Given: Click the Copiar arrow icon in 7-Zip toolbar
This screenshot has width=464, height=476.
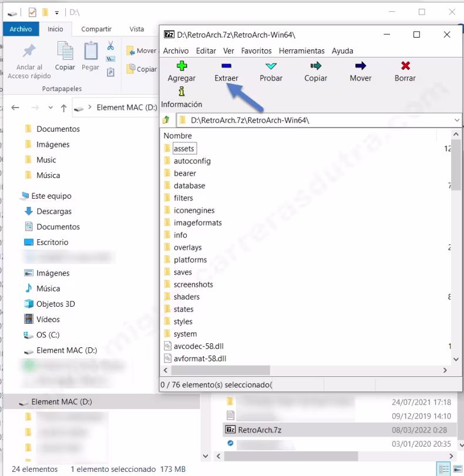Looking at the screenshot, I should click(x=315, y=66).
